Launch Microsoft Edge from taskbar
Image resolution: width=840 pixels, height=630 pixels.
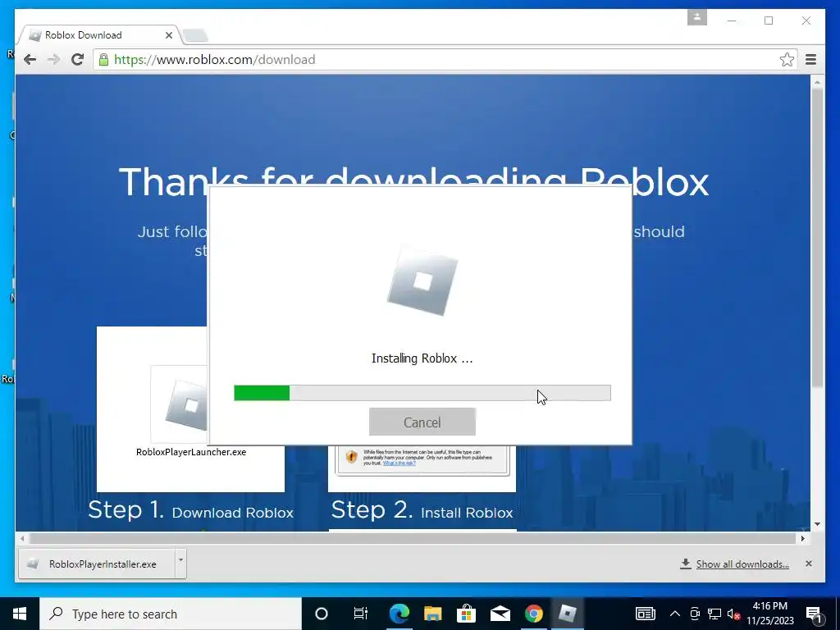(x=399, y=614)
